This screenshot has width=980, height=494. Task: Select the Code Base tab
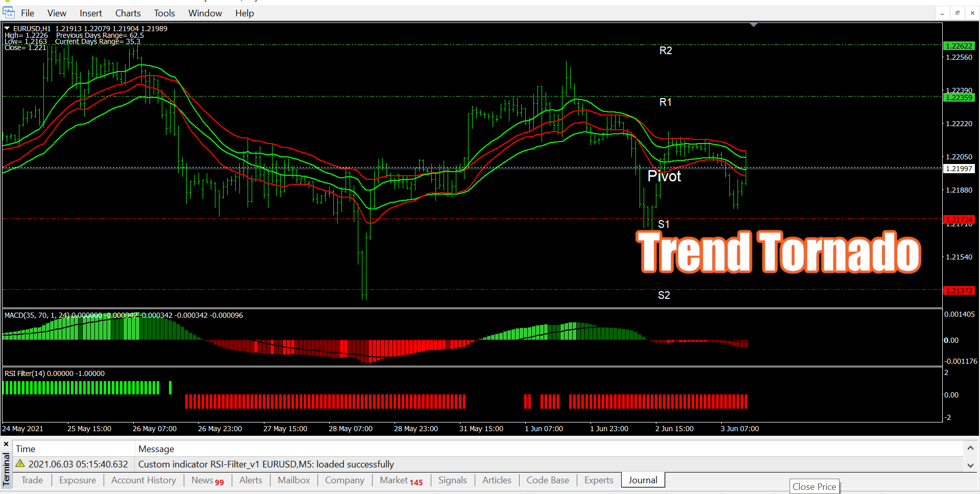548,480
